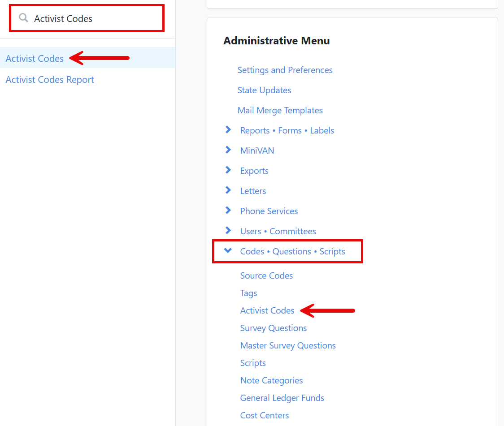504x426 pixels.
Task: Open Mail Merge Templates
Action: (x=280, y=111)
